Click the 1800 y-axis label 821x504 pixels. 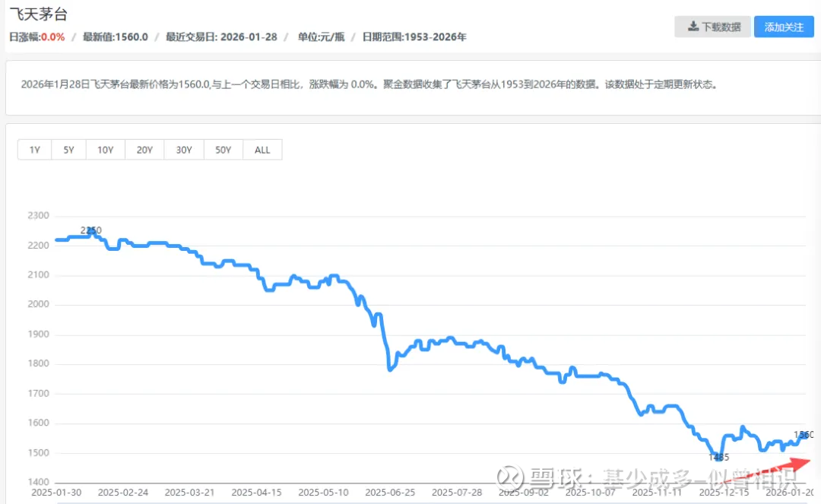[38, 363]
